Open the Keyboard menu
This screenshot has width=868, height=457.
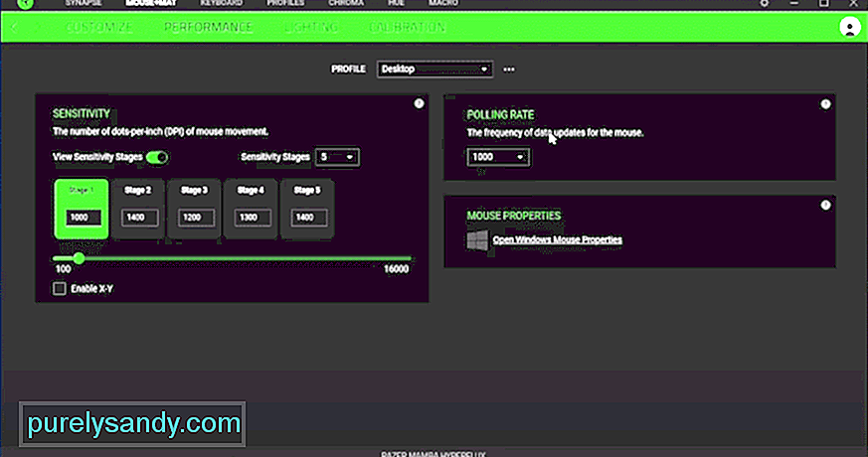(x=222, y=3)
